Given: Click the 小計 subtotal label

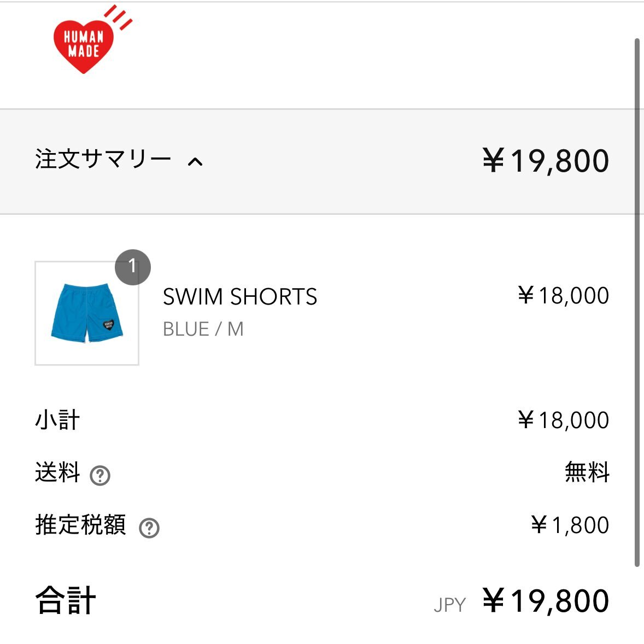Looking at the screenshot, I should click(57, 420).
